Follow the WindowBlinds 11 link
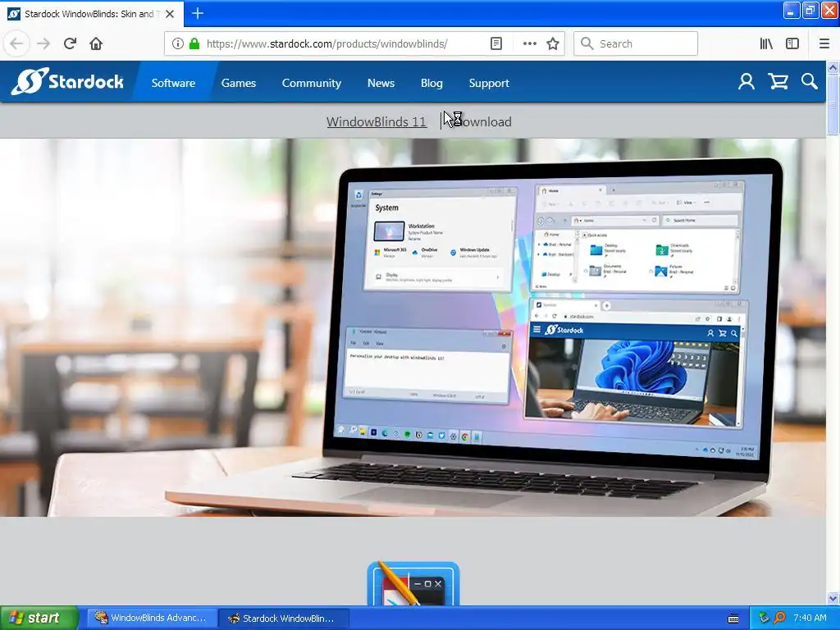 [x=377, y=121]
